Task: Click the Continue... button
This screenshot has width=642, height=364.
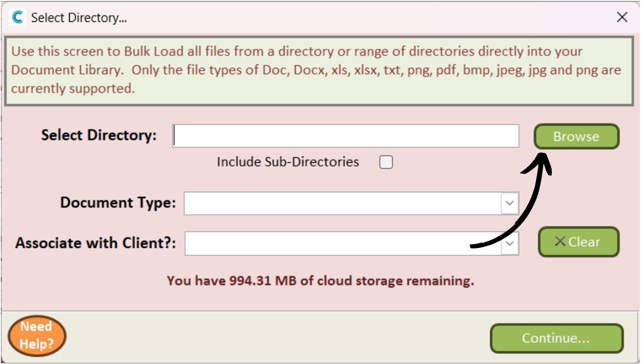Action: coord(557,338)
